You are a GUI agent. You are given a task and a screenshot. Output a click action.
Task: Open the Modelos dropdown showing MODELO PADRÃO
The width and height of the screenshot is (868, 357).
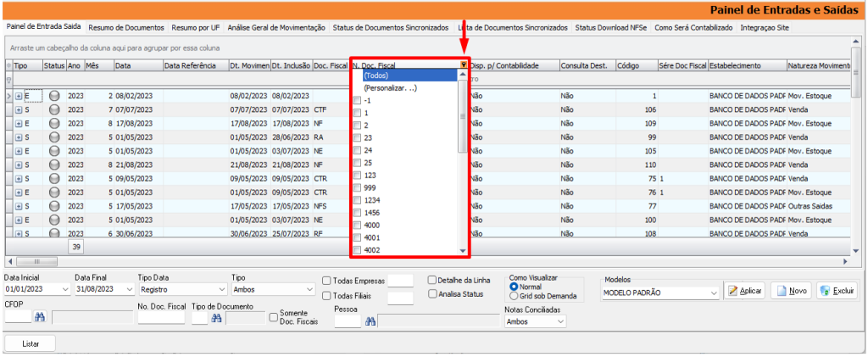[714, 293]
